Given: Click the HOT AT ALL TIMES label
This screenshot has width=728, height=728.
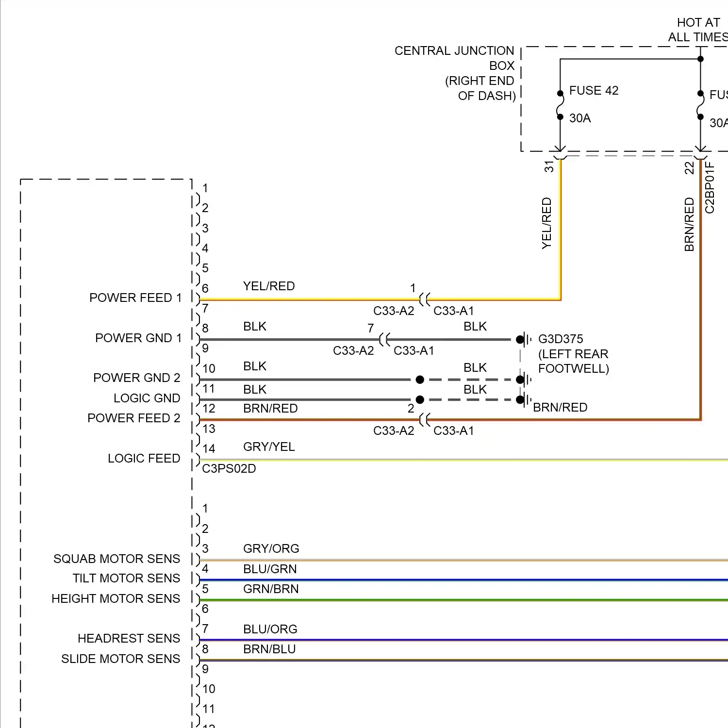Looking at the screenshot, I should [698, 30].
